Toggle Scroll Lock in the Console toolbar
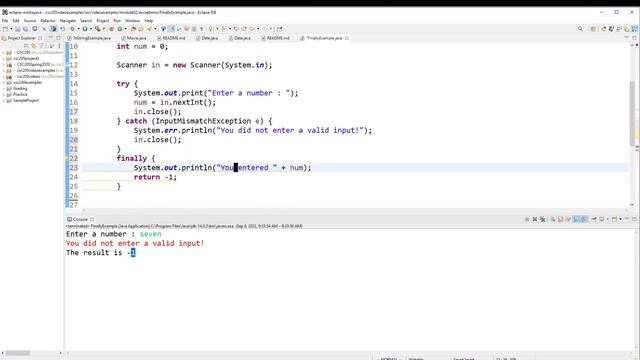The height and width of the screenshot is (360, 640). click(560, 219)
